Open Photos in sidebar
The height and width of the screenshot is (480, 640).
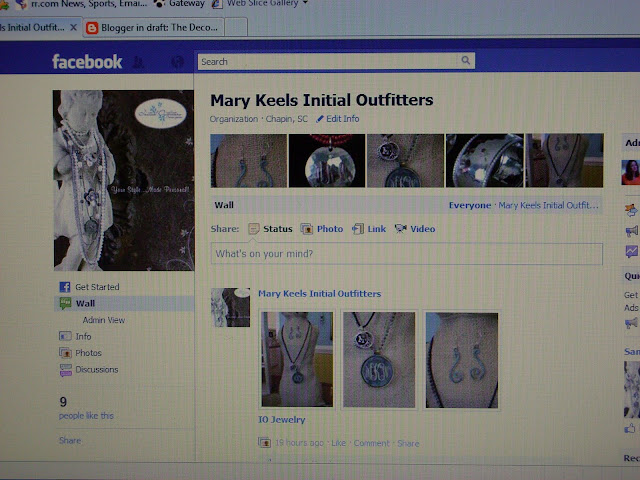tap(89, 353)
